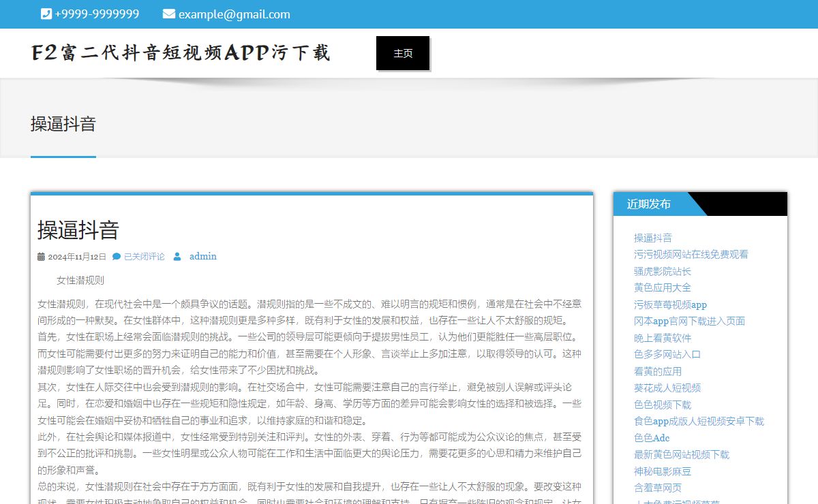Open the 神秘电影麻豆 sidebar link
818x504 pixels.
tap(663, 471)
